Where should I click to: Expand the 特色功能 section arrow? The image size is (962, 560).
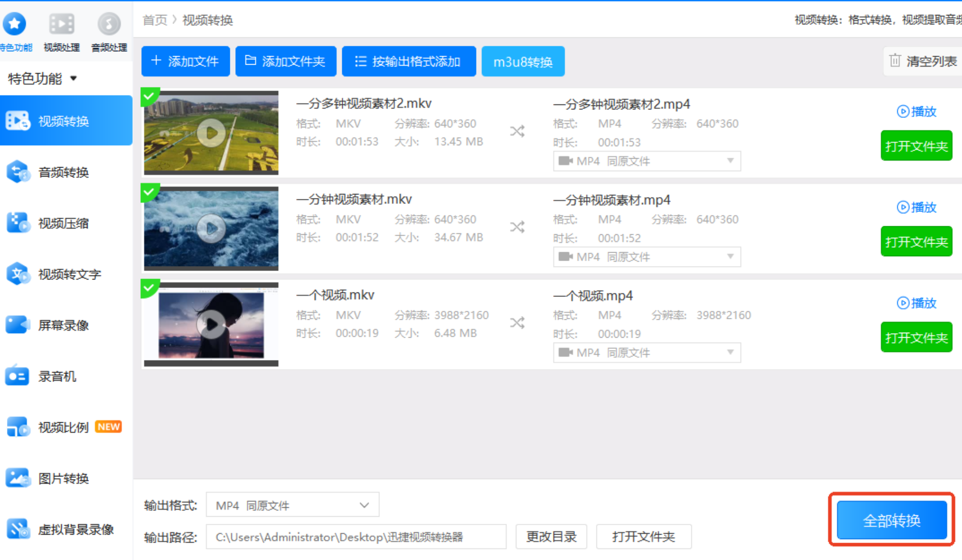point(74,78)
